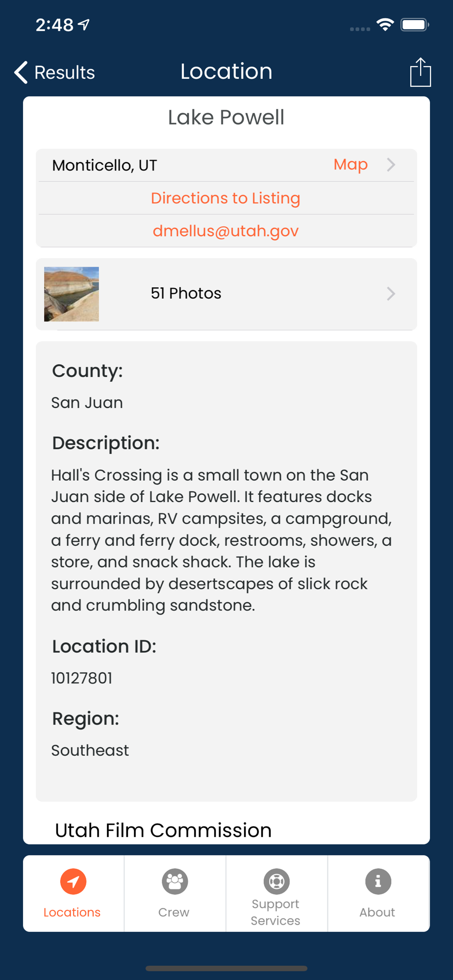Go back to Results
The image size is (453, 980).
(x=54, y=73)
